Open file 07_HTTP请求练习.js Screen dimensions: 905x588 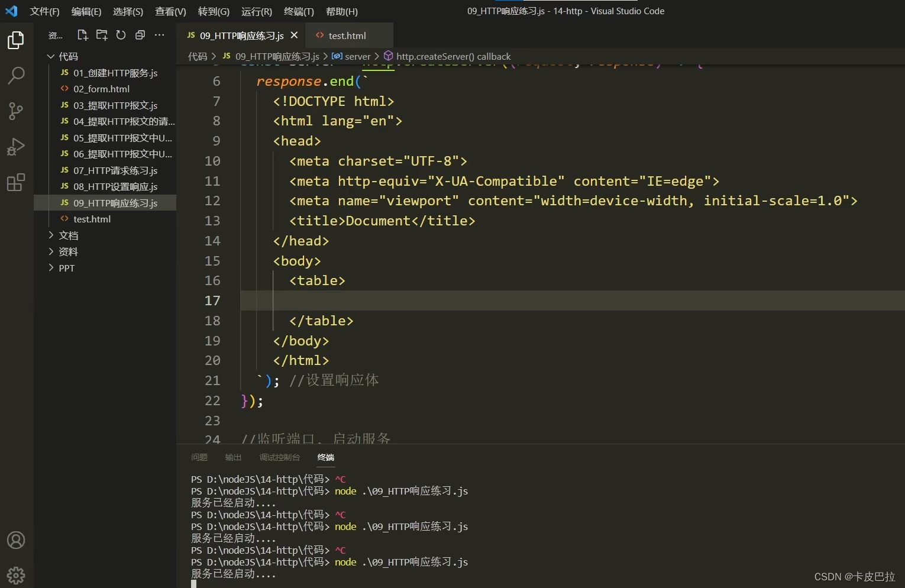[105, 170]
